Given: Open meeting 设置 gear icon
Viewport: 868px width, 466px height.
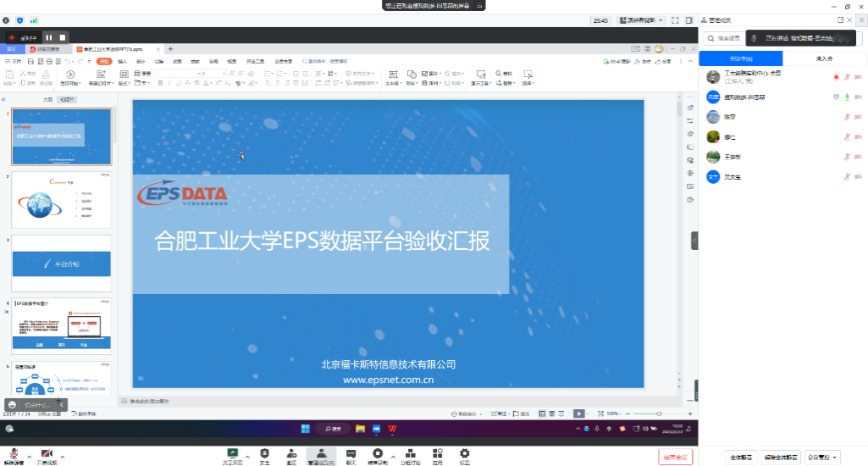Looking at the screenshot, I should coord(464,456).
